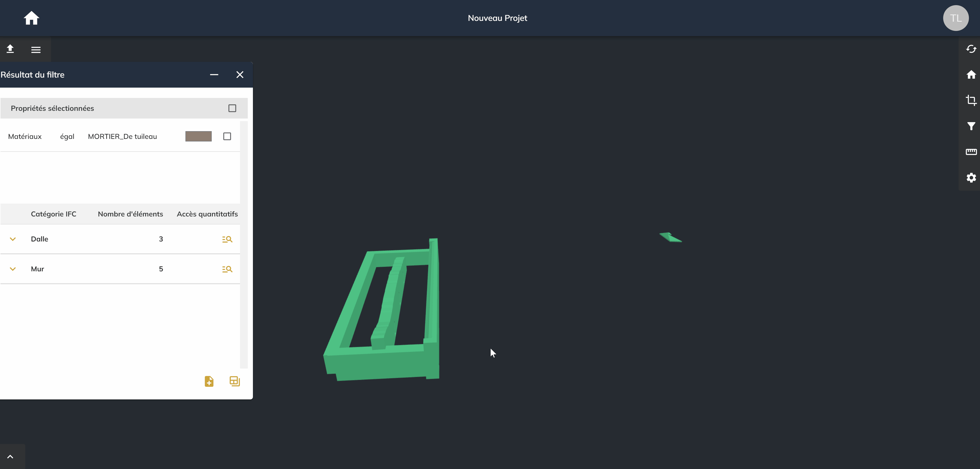Expand the Mur category row
Image resolution: width=980 pixels, height=469 pixels.
tap(13, 269)
